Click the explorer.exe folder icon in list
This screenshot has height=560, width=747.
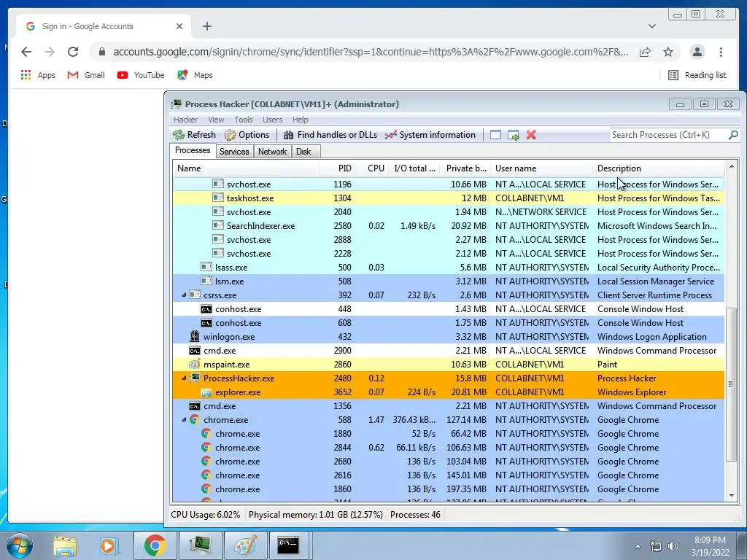[x=206, y=392]
